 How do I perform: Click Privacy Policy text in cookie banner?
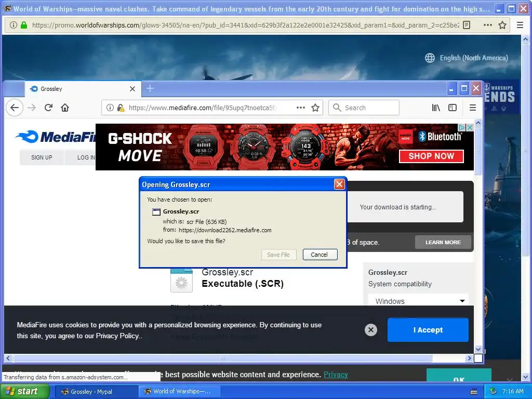pyautogui.click(x=117, y=336)
